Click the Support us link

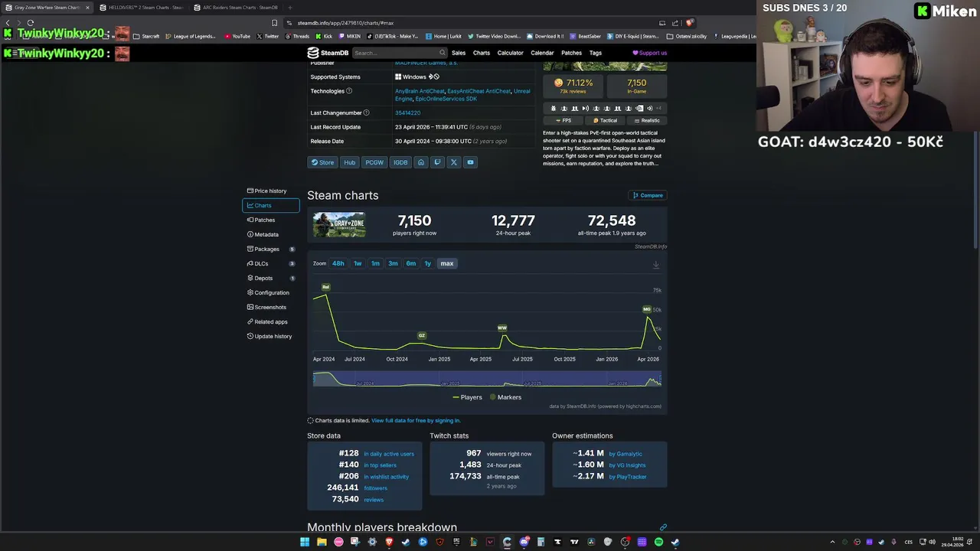click(649, 53)
